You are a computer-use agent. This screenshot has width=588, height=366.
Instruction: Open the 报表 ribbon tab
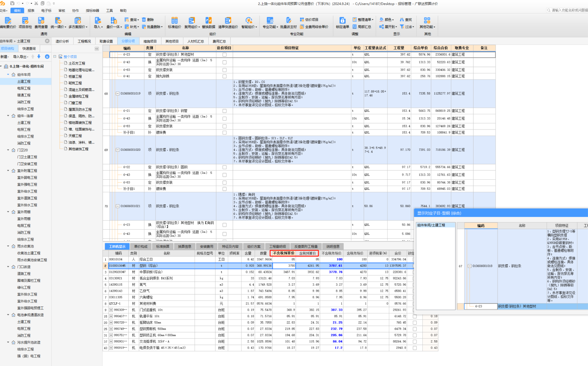pos(31,11)
